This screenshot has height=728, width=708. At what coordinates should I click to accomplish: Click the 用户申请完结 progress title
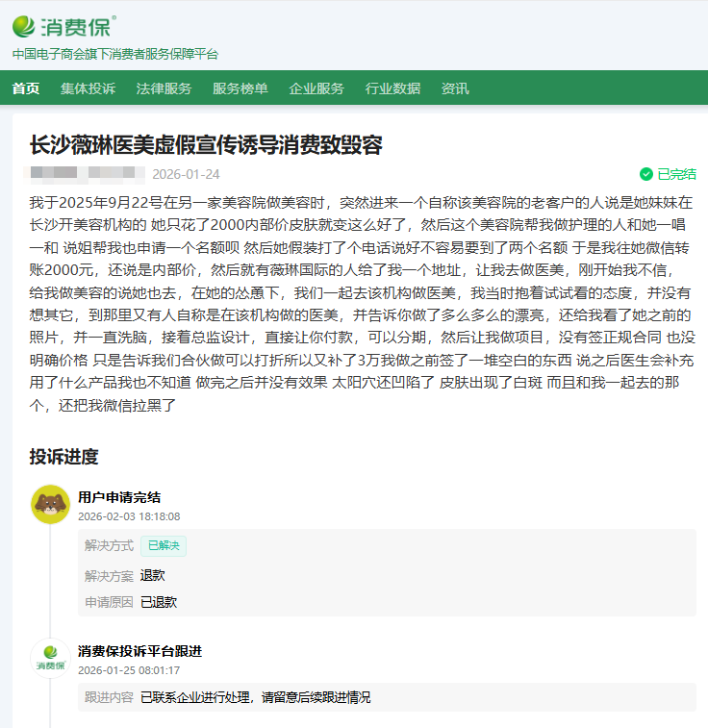pyautogui.click(x=119, y=497)
